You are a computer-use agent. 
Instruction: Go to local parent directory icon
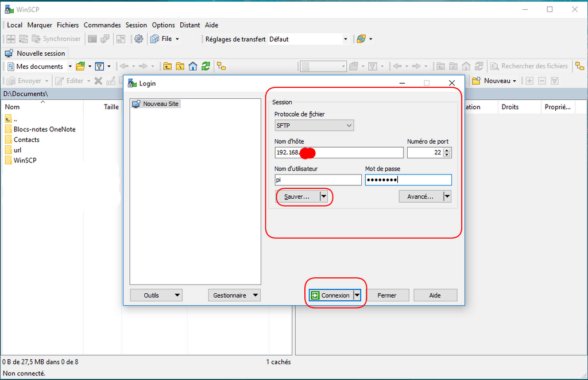[x=167, y=67]
